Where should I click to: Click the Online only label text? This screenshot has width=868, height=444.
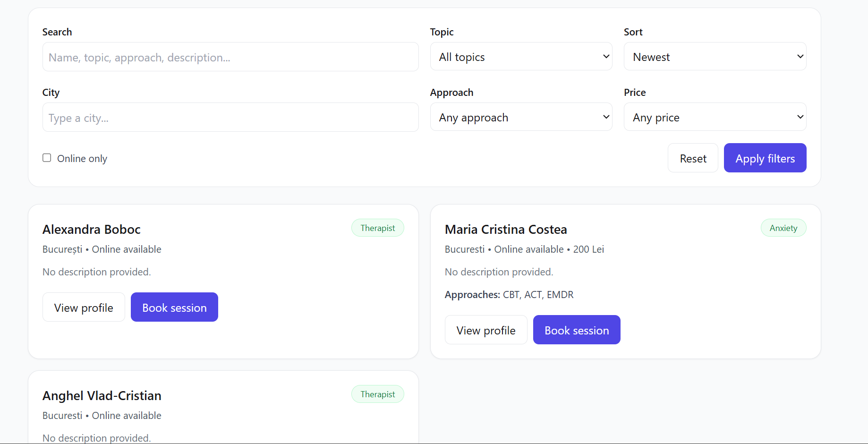[x=82, y=159]
